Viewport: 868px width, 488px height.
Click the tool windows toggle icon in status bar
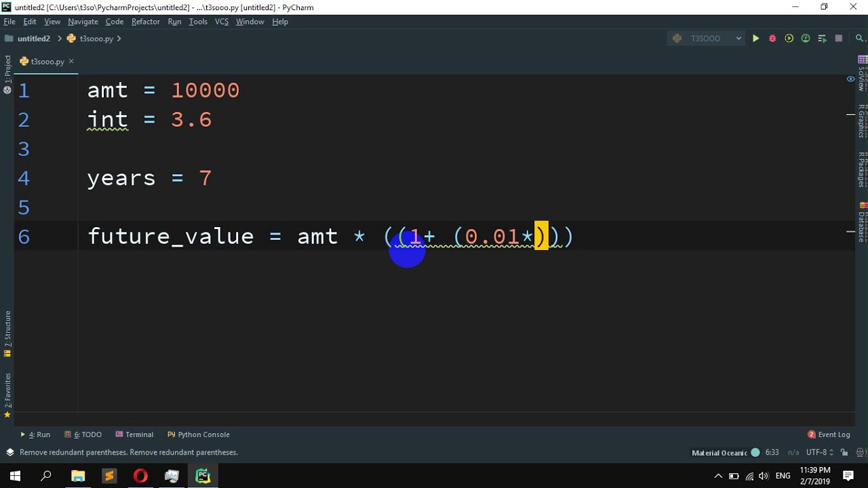click(9, 452)
